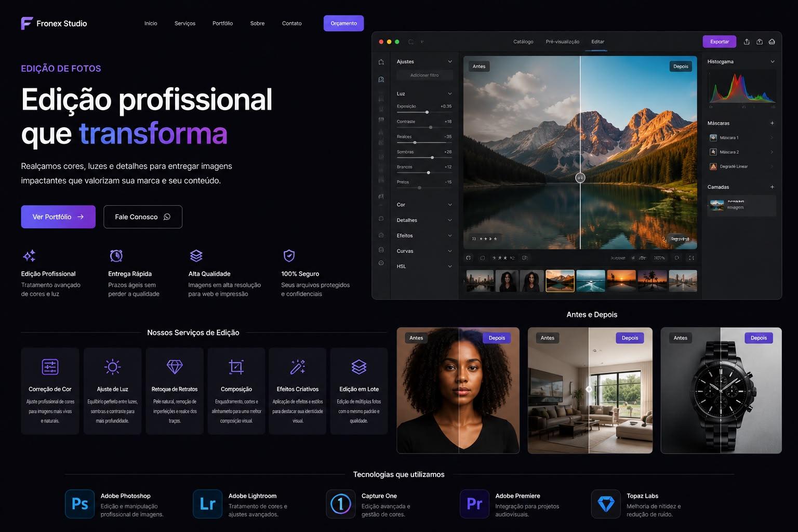Click the Orçamento button
Image resolution: width=798 pixels, height=532 pixels.
coord(343,23)
